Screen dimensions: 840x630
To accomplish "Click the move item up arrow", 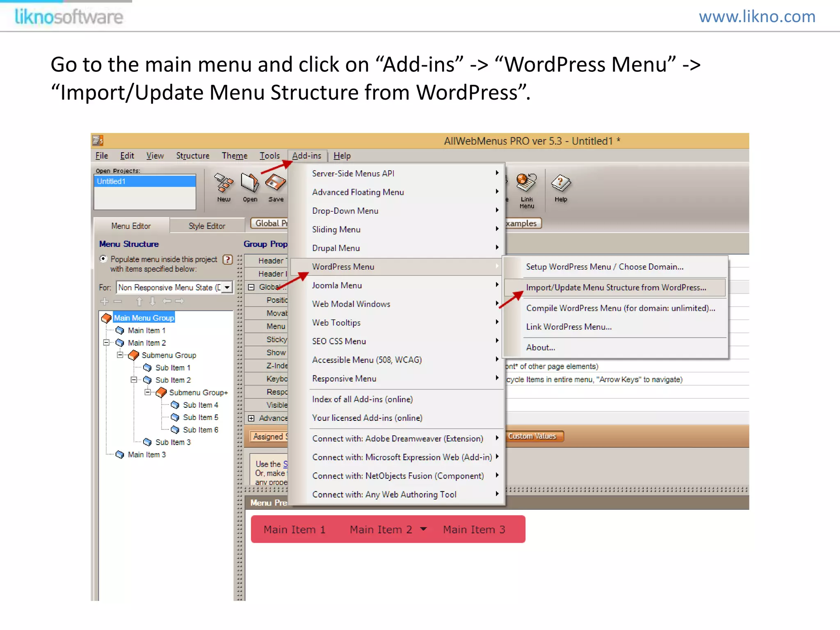I will click(139, 301).
